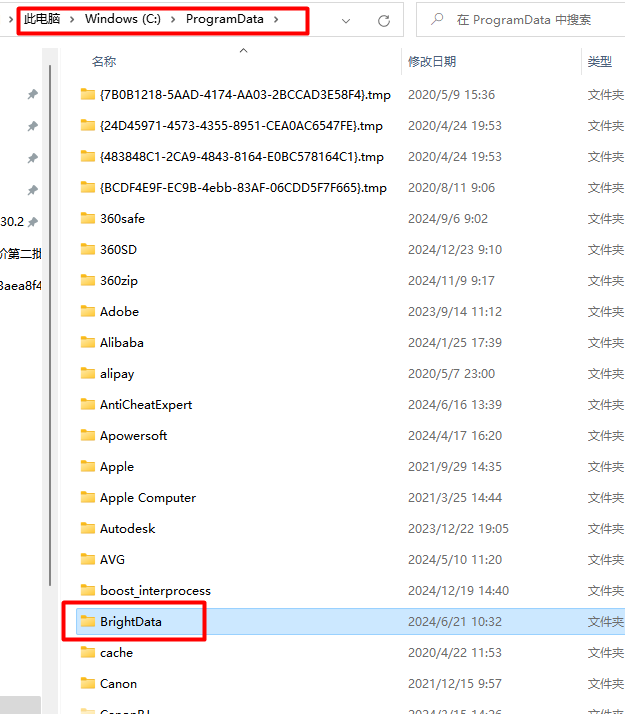Expand the chevron after 此电脑
Screen dimensions: 625x714
point(72,20)
